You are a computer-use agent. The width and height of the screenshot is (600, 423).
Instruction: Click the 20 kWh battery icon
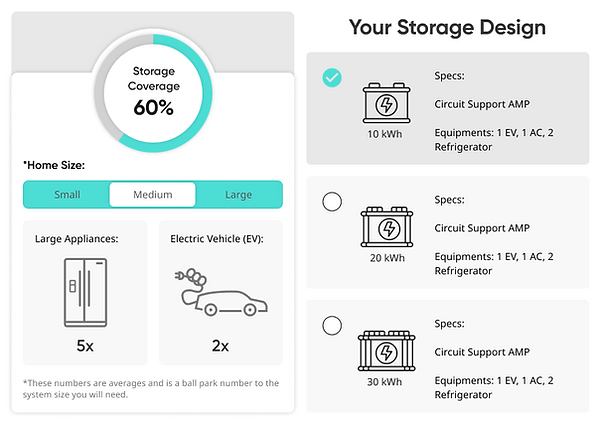click(x=387, y=227)
